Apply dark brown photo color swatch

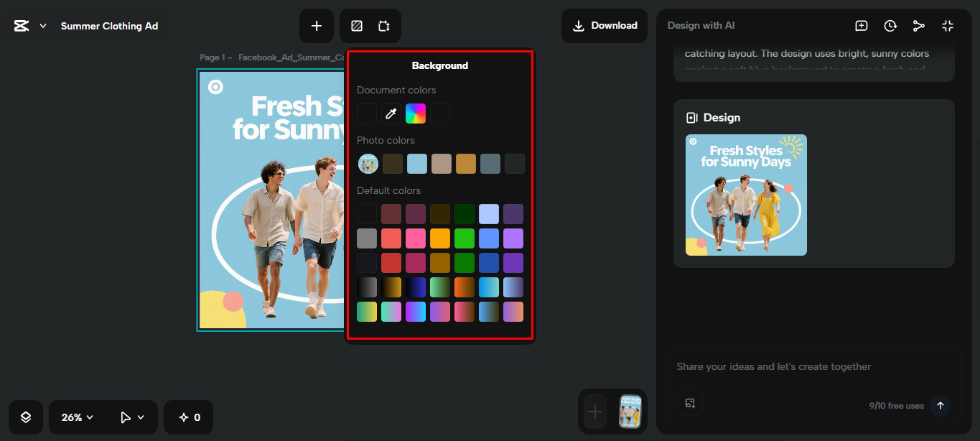393,164
